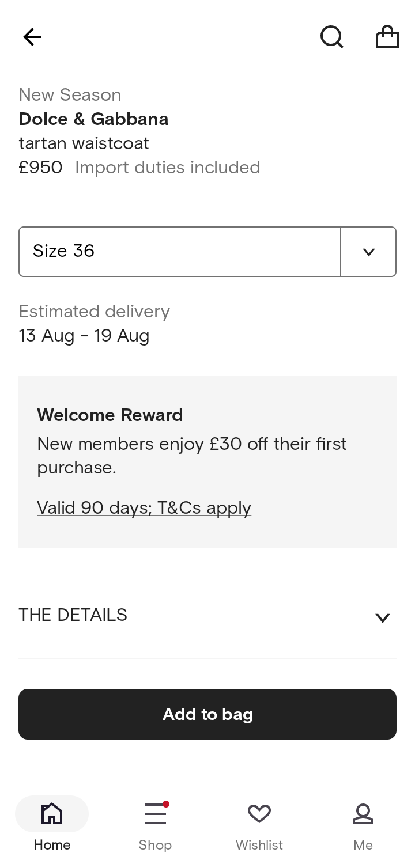The image size is (415, 868).
Task: Open the shopping bag icon
Action: pyautogui.click(x=387, y=37)
